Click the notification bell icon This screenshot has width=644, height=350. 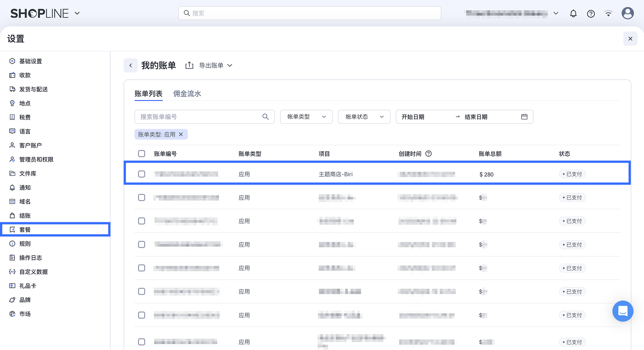point(573,14)
